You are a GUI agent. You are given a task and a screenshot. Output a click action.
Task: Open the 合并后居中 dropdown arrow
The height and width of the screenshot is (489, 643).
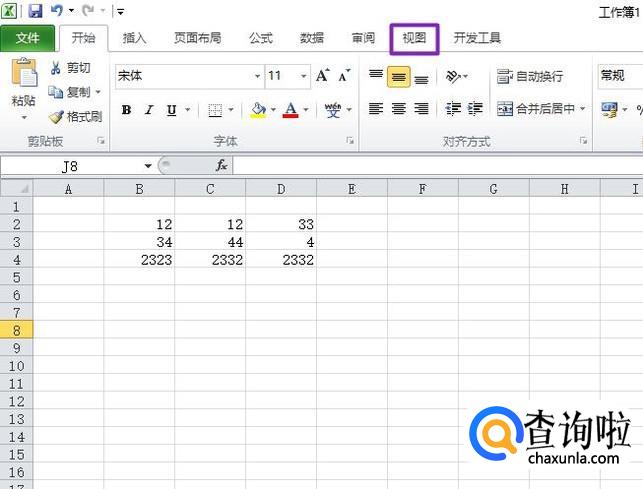coord(583,109)
